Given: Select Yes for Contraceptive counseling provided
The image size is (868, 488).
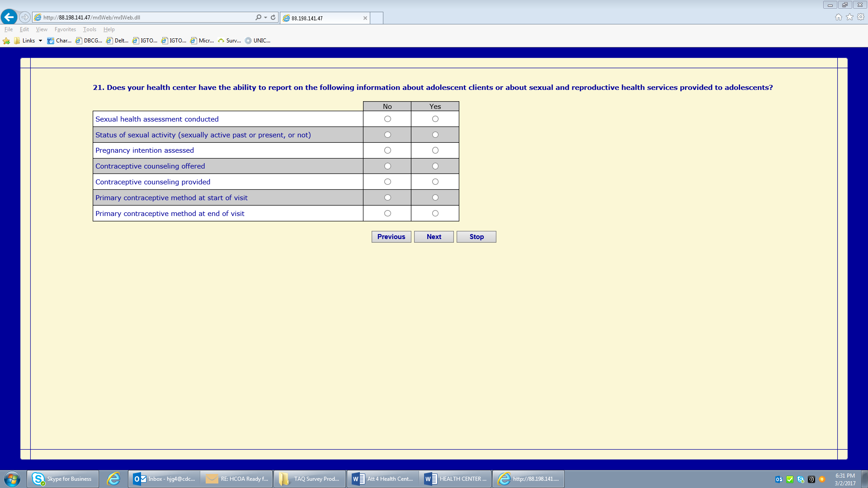Looking at the screenshot, I should [x=435, y=182].
